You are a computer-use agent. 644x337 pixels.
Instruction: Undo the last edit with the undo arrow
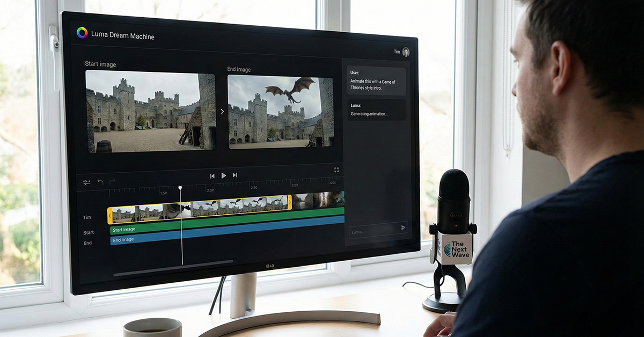point(100,182)
